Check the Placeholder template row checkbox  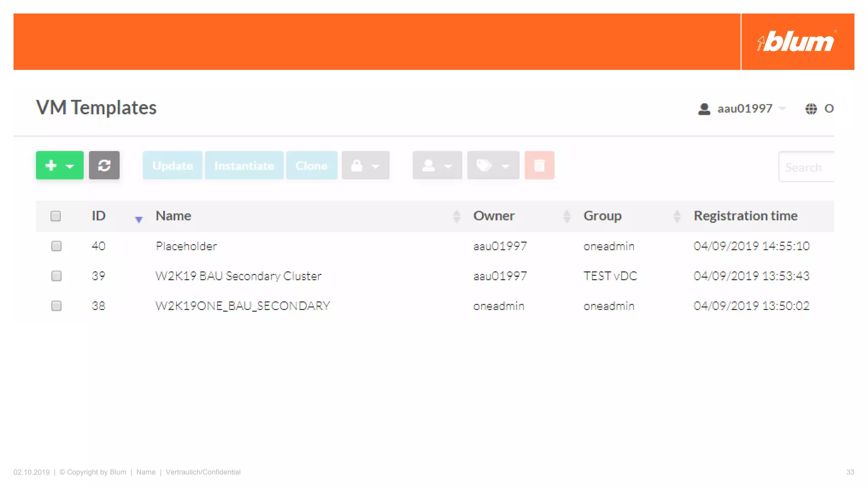pos(56,246)
